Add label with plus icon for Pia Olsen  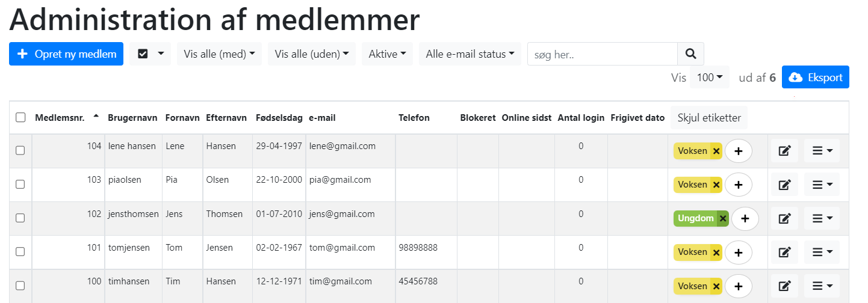[x=739, y=185]
